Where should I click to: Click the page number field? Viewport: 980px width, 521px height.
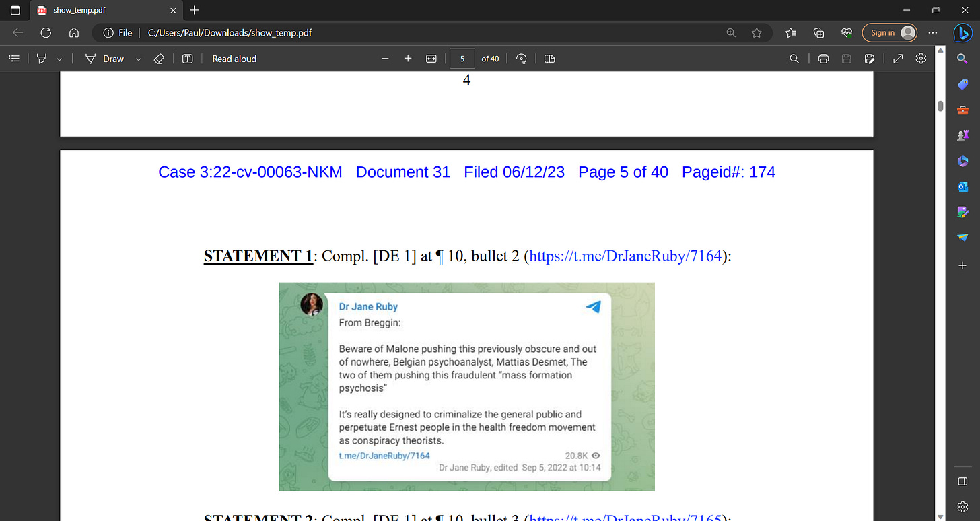pyautogui.click(x=462, y=59)
